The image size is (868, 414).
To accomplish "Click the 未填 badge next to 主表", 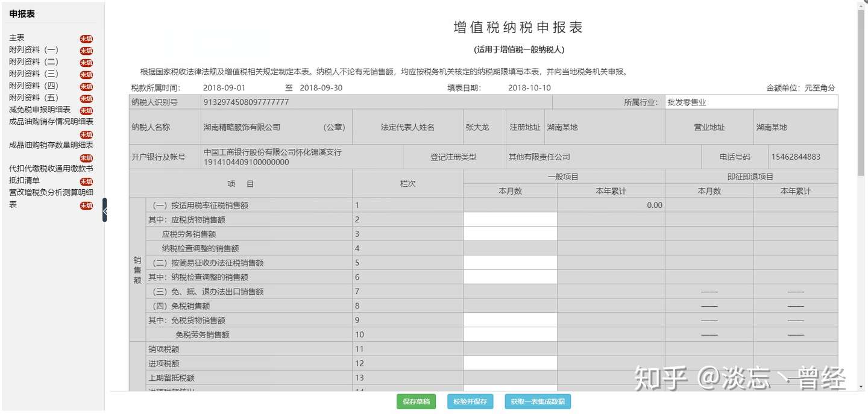I will point(87,37).
